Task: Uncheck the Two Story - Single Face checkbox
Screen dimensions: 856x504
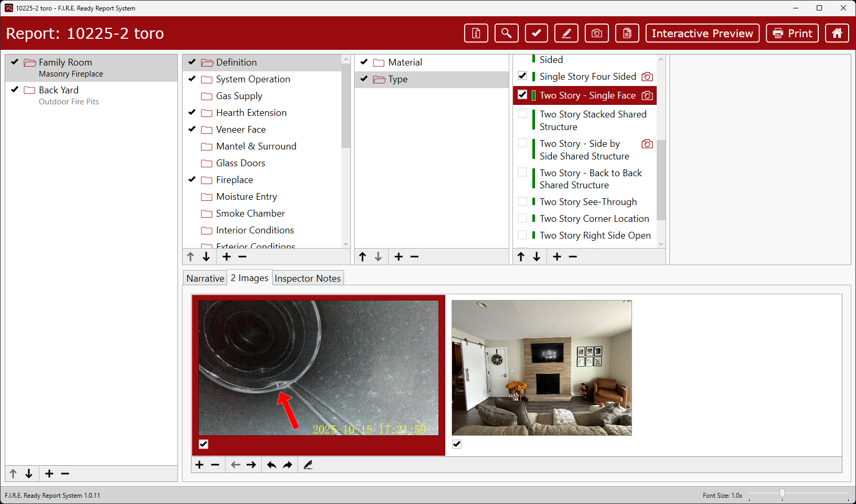Action: (522, 95)
